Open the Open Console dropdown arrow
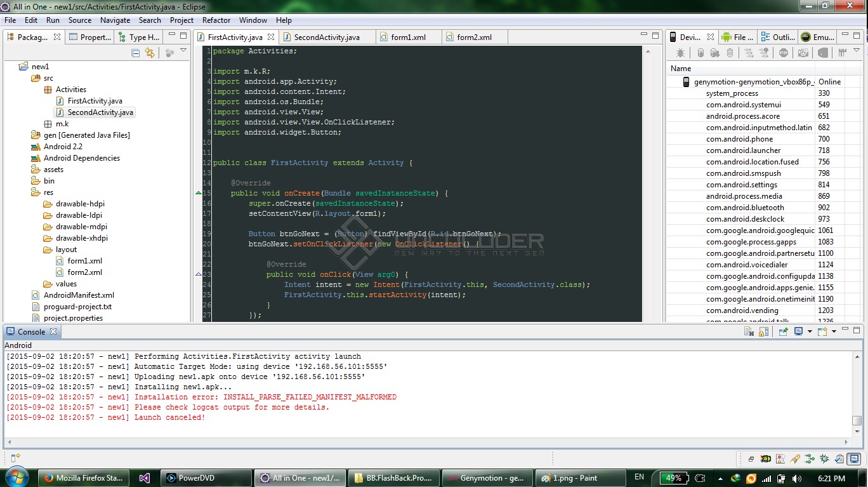Viewport: 868px width, 487px height. click(834, 331)
